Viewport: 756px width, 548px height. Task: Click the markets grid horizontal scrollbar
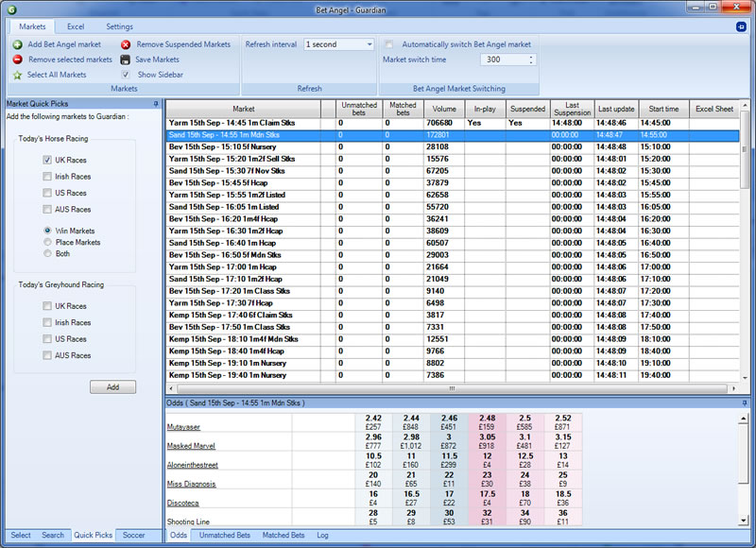[x=452, y=388]
